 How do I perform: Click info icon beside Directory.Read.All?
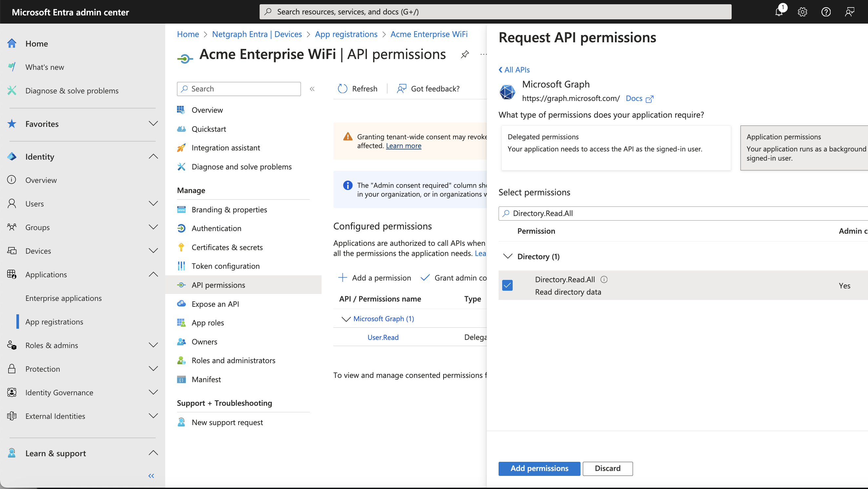(604, 279)
